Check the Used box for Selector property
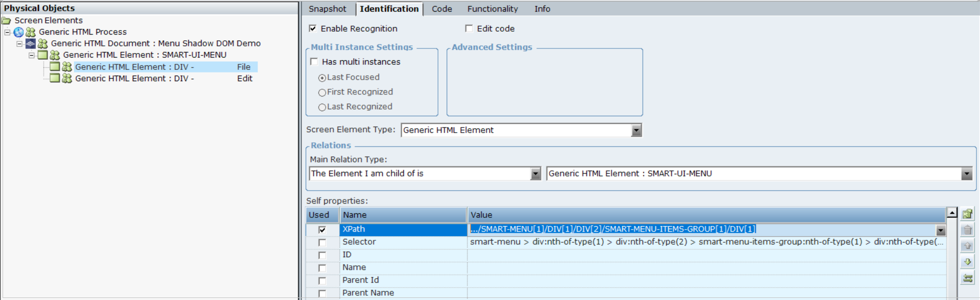This screenshot has height=300, width=980. pos(322,242)
